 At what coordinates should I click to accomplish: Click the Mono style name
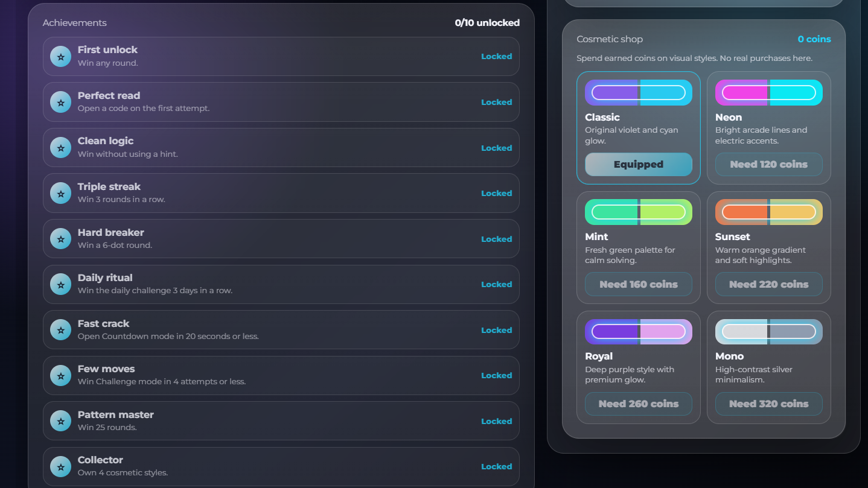[x=729, y=356]
